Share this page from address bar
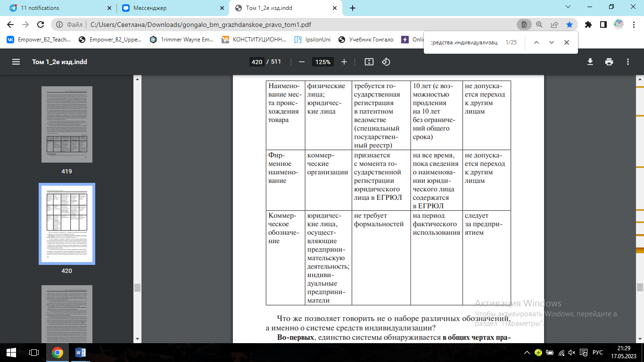 click(x=554, y=25)
